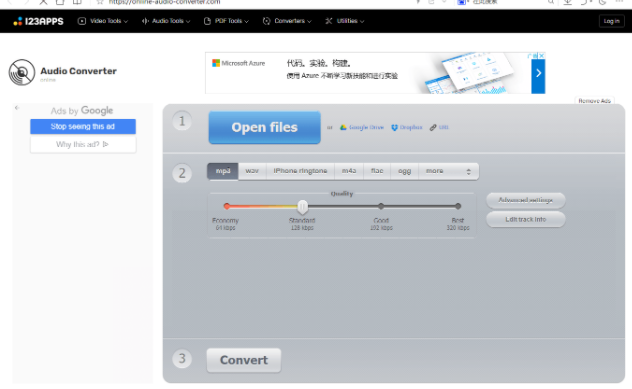The image size is (632, 389).
Task: Click the Convert button
Action: (244, 360)
